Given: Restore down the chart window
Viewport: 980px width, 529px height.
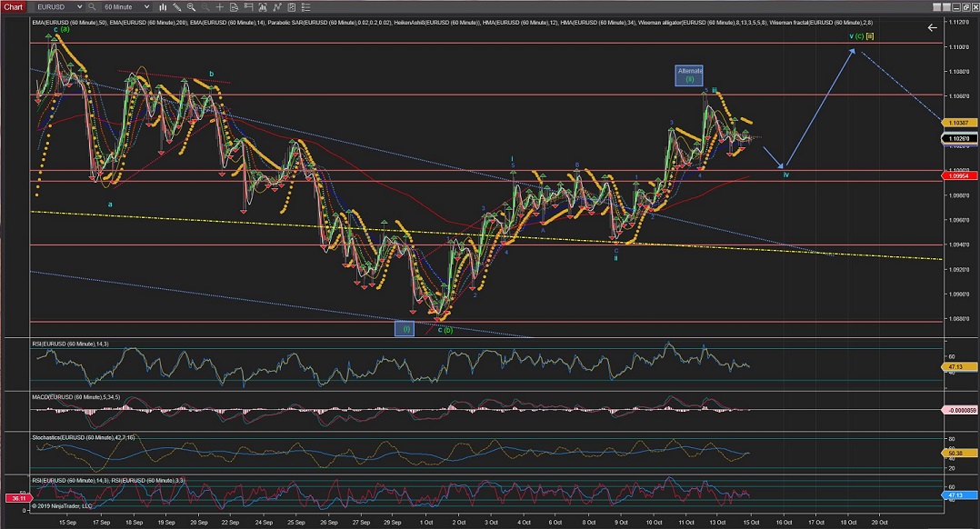Looking at the screenshot, I should [x=965, y=7].
